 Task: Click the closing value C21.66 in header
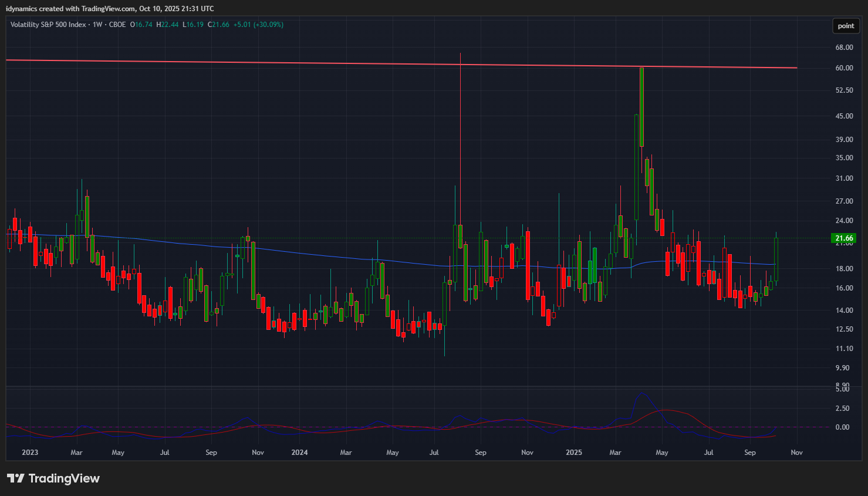[x=218, y=25]
